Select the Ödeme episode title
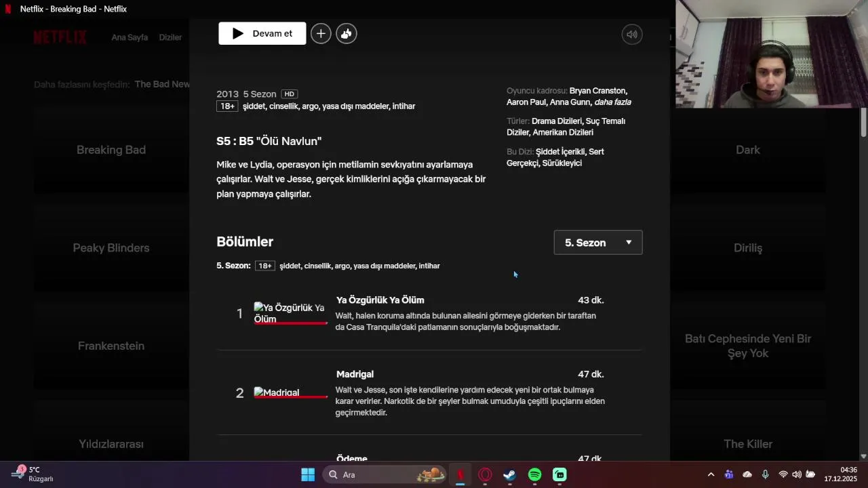868x488 pixels. click(352, 459)
